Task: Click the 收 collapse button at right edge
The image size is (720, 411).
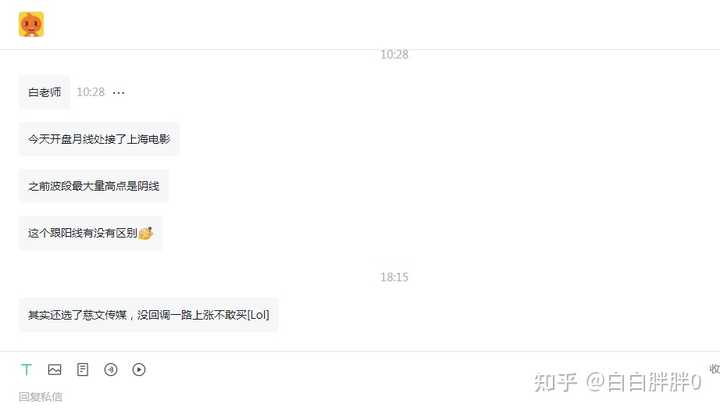Action: [x=714, y=369]
